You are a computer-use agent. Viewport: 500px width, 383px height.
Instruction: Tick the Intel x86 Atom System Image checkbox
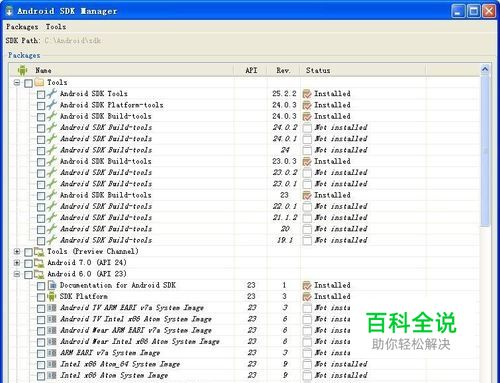click(41, 376)
